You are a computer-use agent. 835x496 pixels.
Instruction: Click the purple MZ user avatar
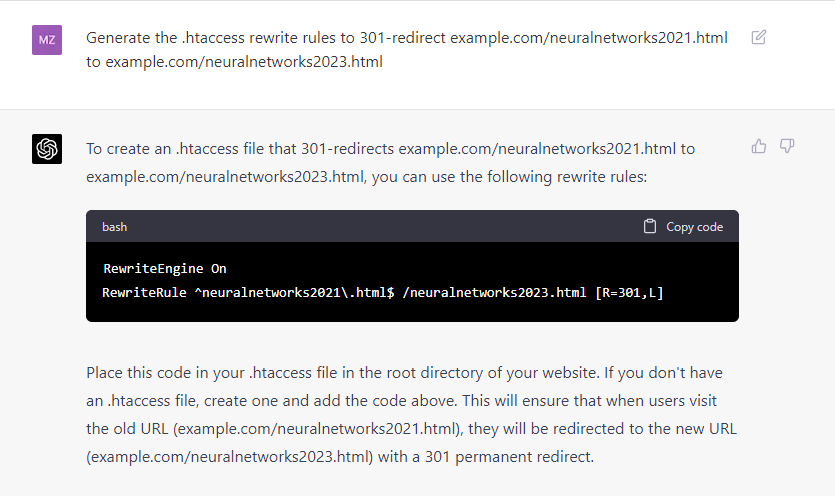(47, 40)
